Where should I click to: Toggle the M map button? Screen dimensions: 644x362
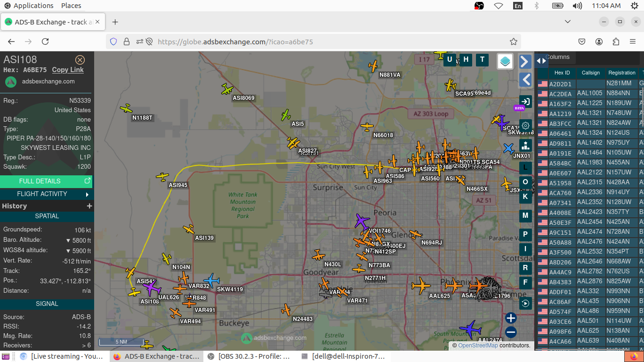pos(525,215)
